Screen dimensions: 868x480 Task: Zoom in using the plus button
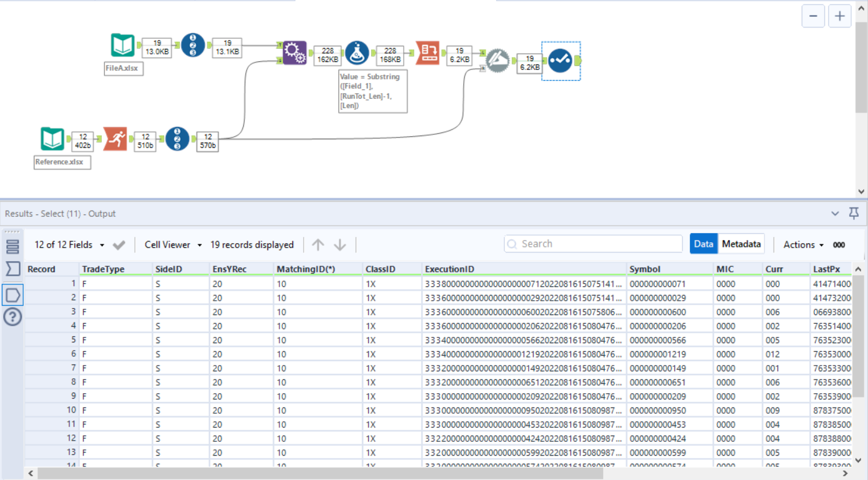click(839, 16)
